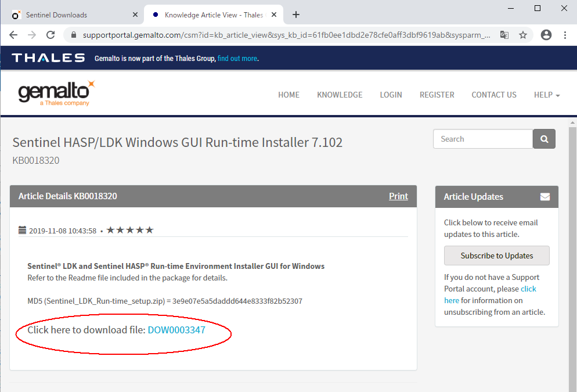Print the article via Print link
Viewport: 577px width, 392px height.
coord(399,196)
